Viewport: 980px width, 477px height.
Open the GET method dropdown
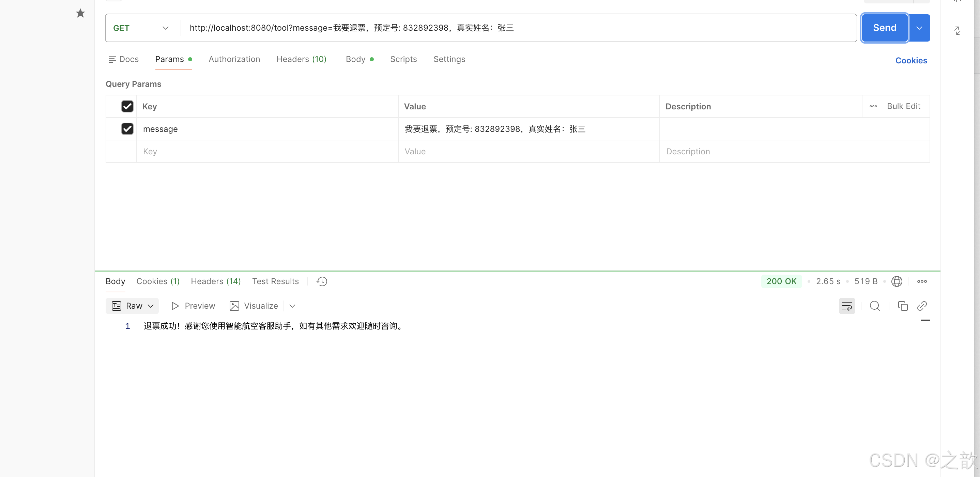click(165, 28)
